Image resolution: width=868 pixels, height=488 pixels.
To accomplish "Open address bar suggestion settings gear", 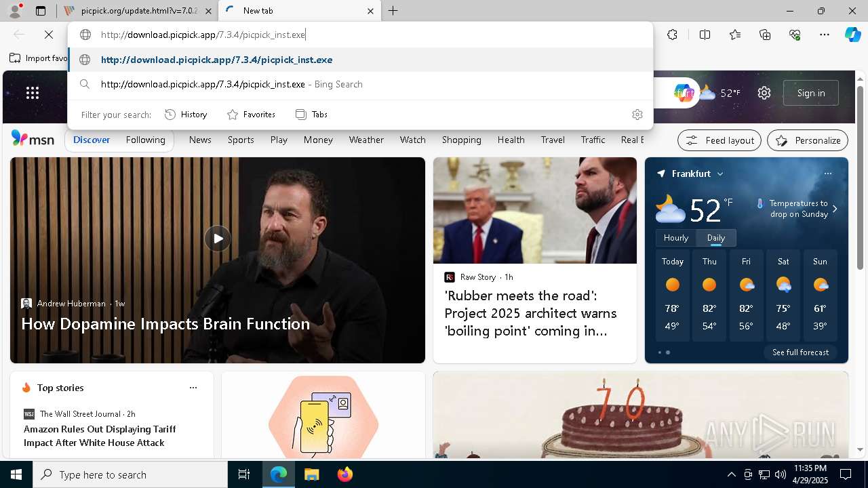I will (637, 115).
